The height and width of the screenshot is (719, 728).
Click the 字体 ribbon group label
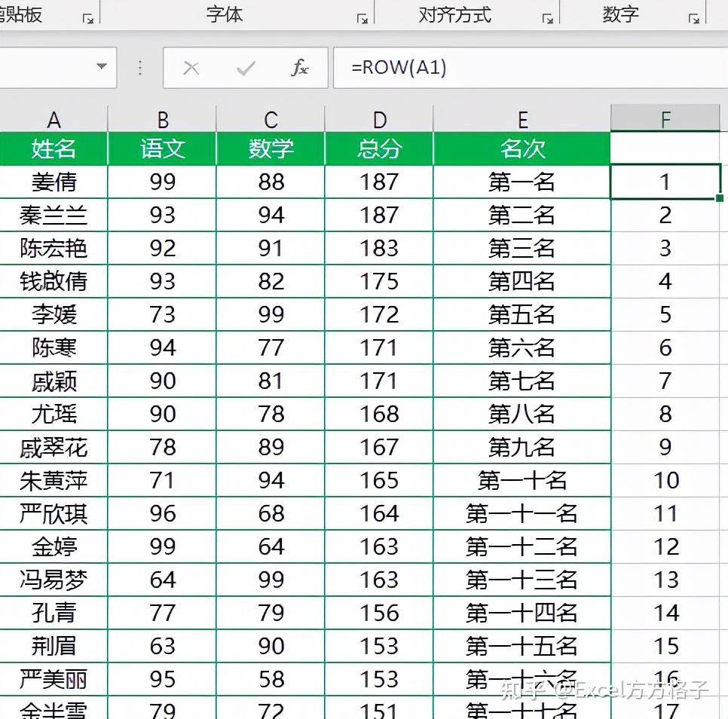[x=224, y=13]
